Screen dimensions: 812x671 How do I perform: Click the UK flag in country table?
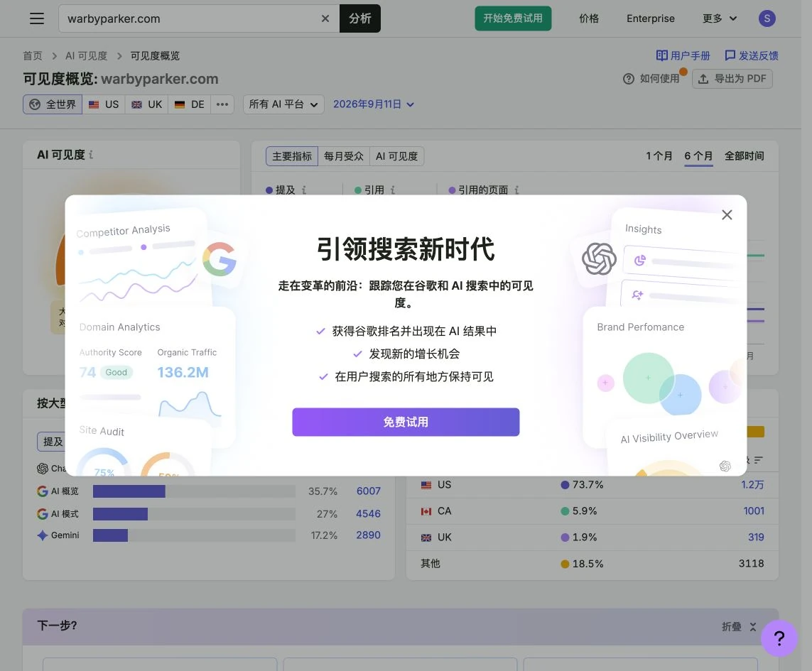click(426, 538)
